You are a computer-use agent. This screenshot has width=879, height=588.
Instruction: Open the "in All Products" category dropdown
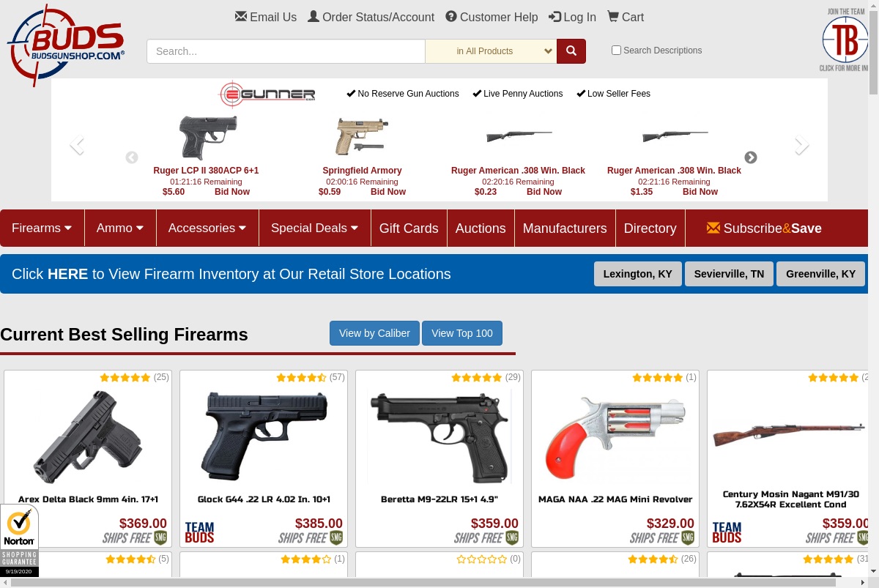(491, 51)
